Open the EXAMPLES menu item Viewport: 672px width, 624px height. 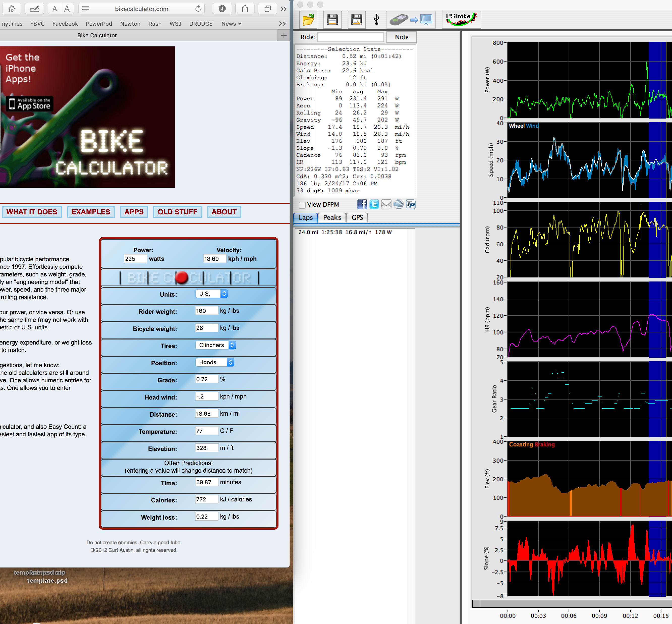point(91,212)
